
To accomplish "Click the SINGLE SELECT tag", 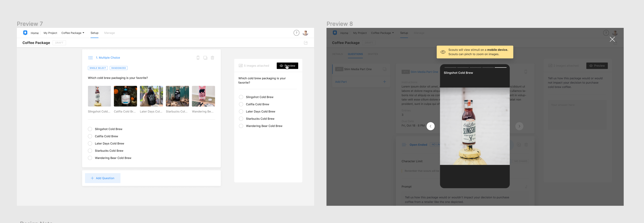I will point(98,68).
